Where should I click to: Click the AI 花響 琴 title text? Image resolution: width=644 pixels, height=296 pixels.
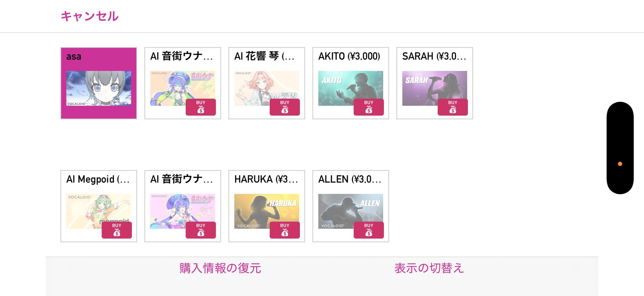264,56
